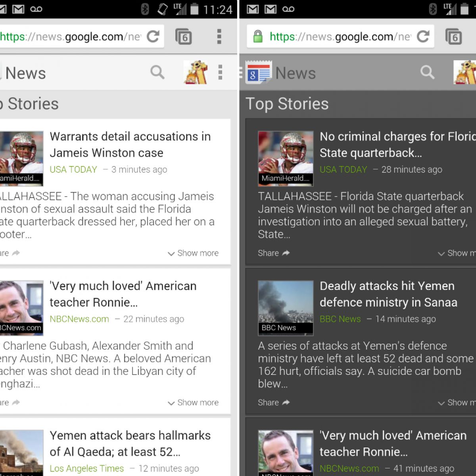Viewport: 476px width, 476px height.
Task: Search news on the white-header News page
Action: coord(157,72)
